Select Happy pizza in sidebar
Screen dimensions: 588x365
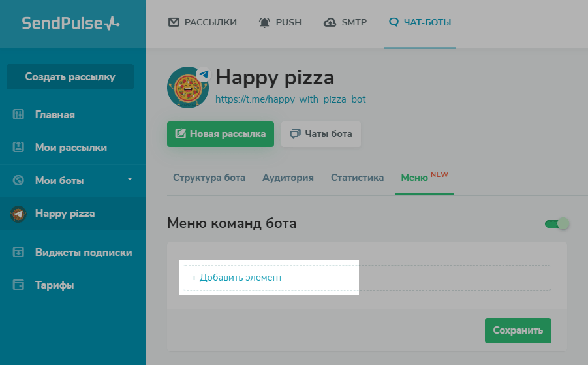click(65, 214)
